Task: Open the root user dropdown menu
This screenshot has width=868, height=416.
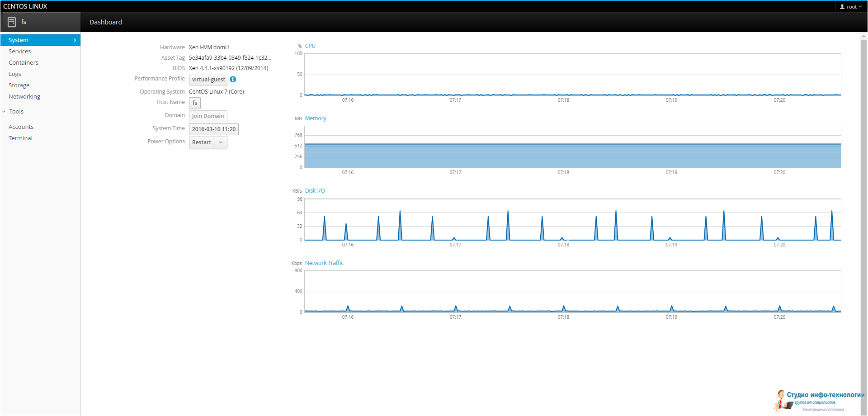Action: click(x=851, y=7)
